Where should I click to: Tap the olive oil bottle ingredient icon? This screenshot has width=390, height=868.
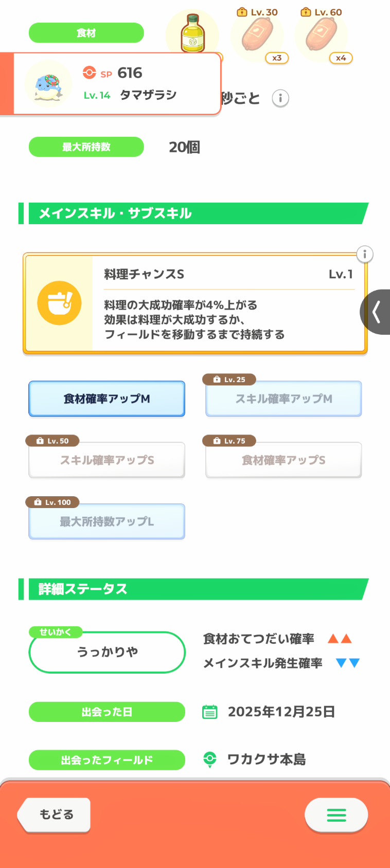[x=193, y=33]
